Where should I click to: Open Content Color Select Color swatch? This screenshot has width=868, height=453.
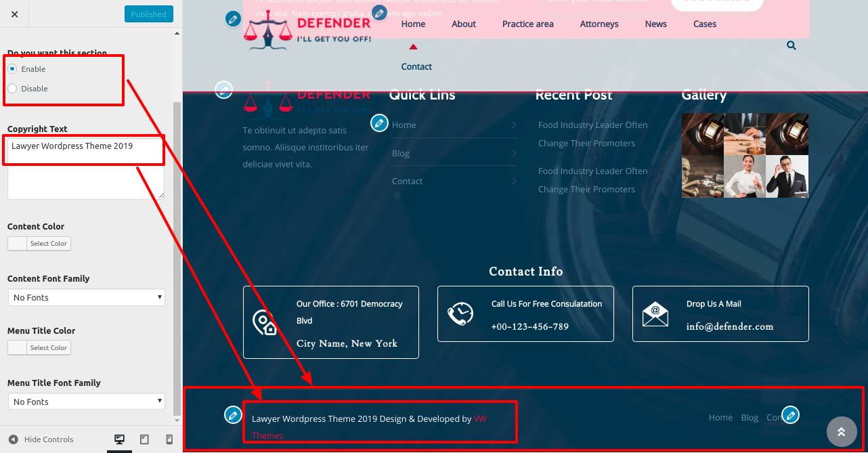click(x=39, y=244)
